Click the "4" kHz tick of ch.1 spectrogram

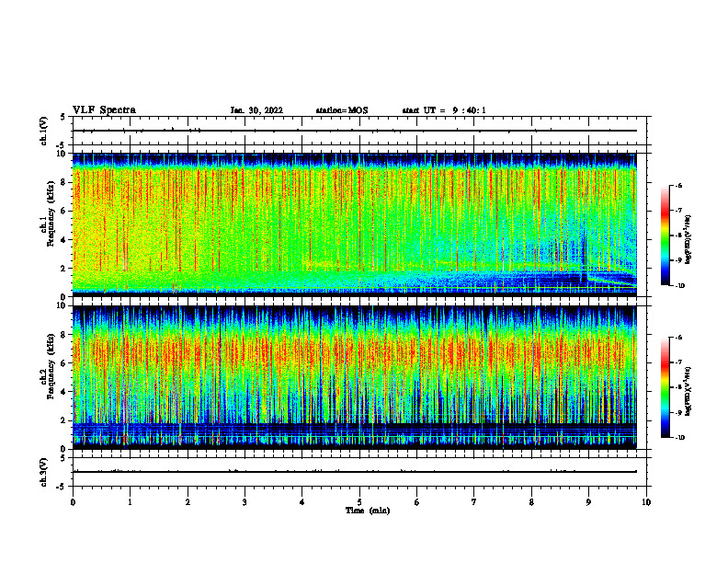[x=64, y=240]
